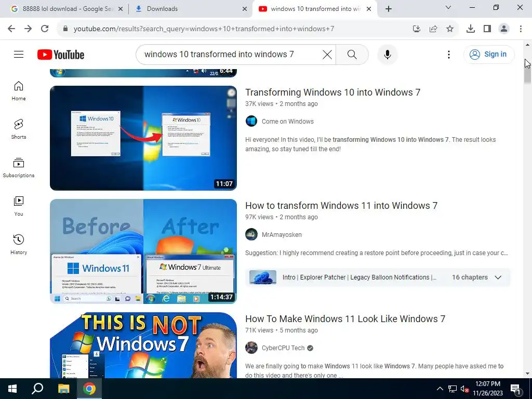Visit the CyberCPU Tech channel name

283,348
